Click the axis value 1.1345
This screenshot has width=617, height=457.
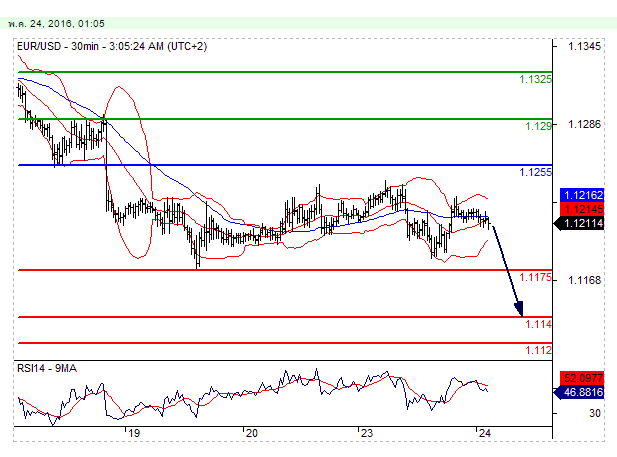pos(584,46)
